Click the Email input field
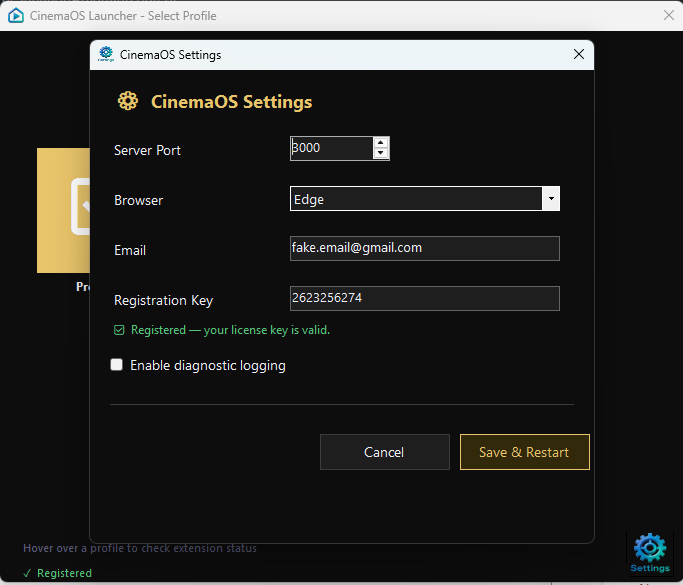The width and height of the screenshot is (683, 585). (x=425, y=248)
